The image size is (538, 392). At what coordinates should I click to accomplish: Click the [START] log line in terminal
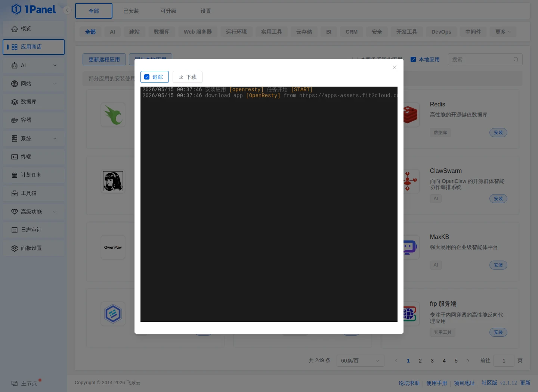[x=228, y=90]
